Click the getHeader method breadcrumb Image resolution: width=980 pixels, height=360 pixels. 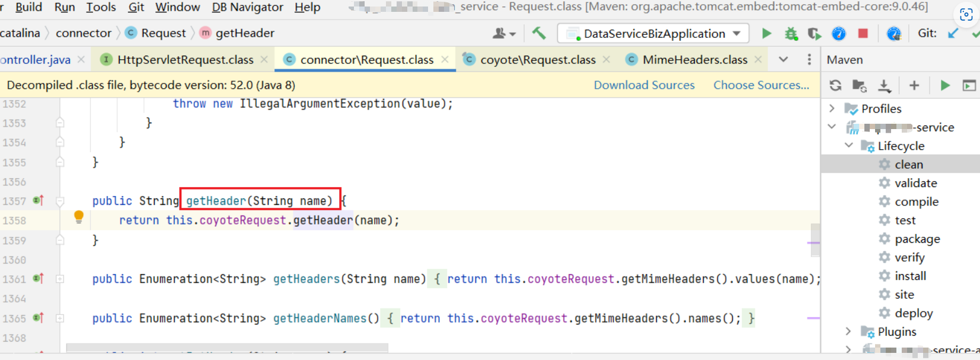[x=237, y=33]
